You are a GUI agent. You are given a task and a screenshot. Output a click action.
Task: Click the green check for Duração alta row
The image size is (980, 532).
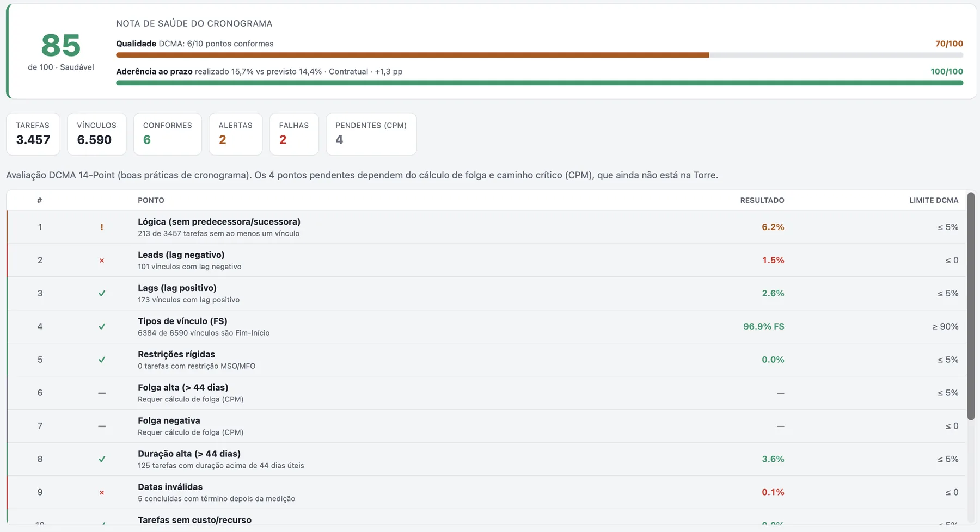102,460
